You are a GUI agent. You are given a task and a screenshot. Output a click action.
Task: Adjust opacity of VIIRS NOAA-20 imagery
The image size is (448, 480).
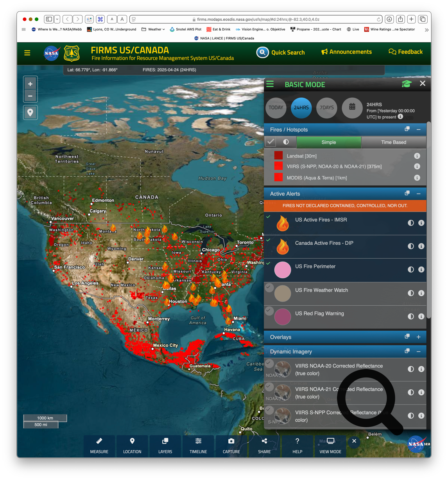[x=411, y=369]
